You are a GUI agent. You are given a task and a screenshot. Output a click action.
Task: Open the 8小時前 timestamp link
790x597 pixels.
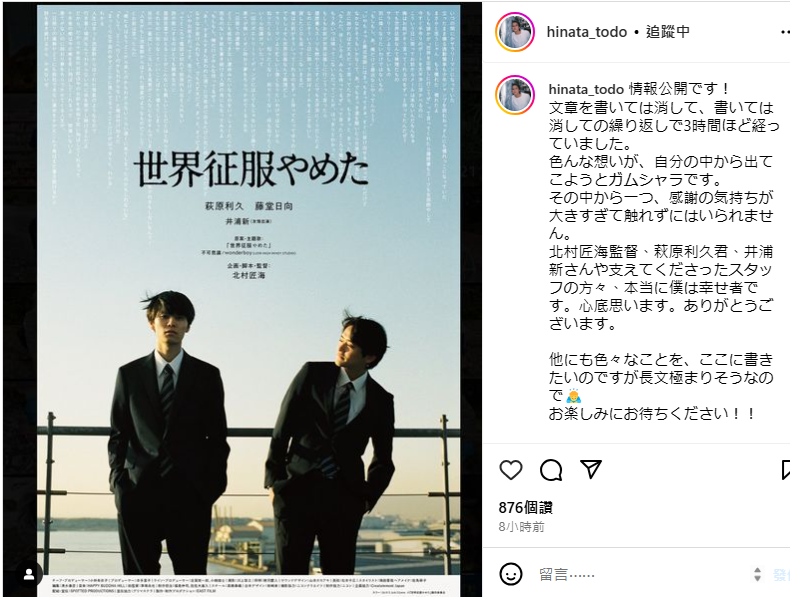[521, 526]
